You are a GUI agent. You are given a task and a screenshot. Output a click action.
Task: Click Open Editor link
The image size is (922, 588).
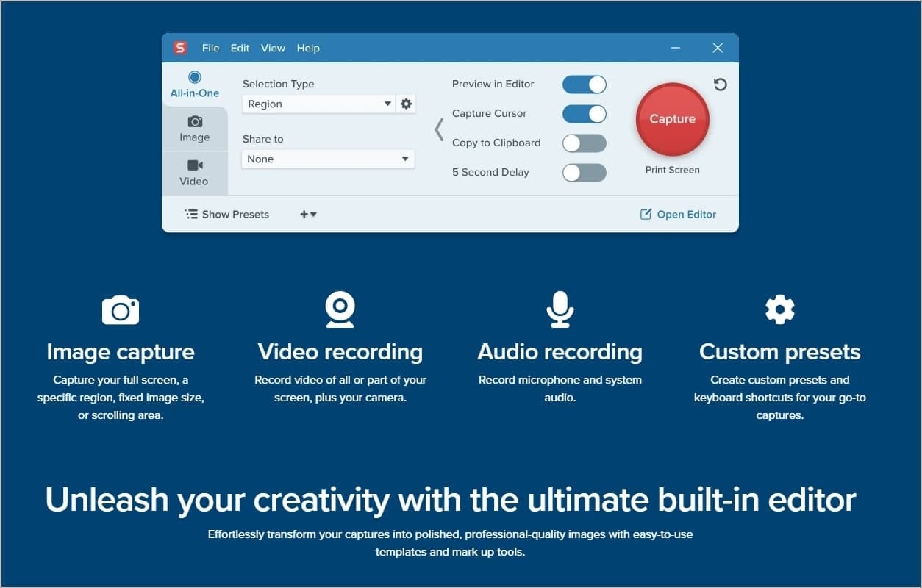point(678,214)
